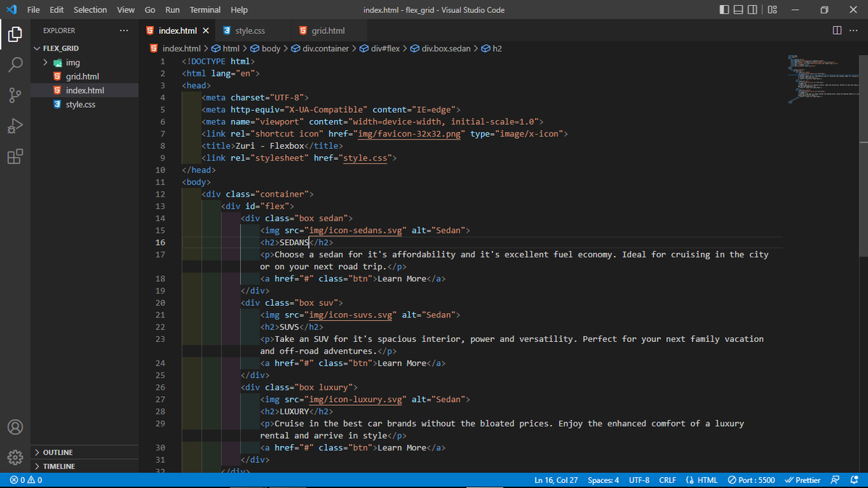Open the Extensions view

[x=16, y=157]
